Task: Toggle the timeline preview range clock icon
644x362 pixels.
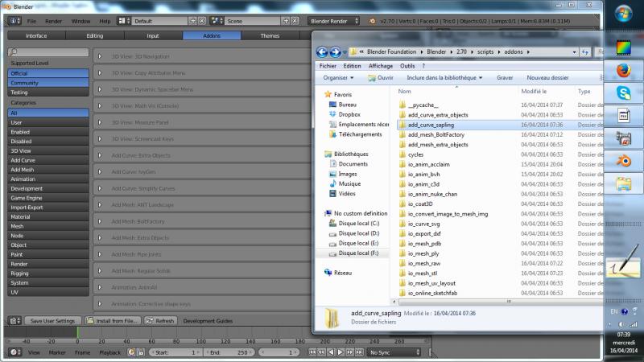Action: (131, 352)
